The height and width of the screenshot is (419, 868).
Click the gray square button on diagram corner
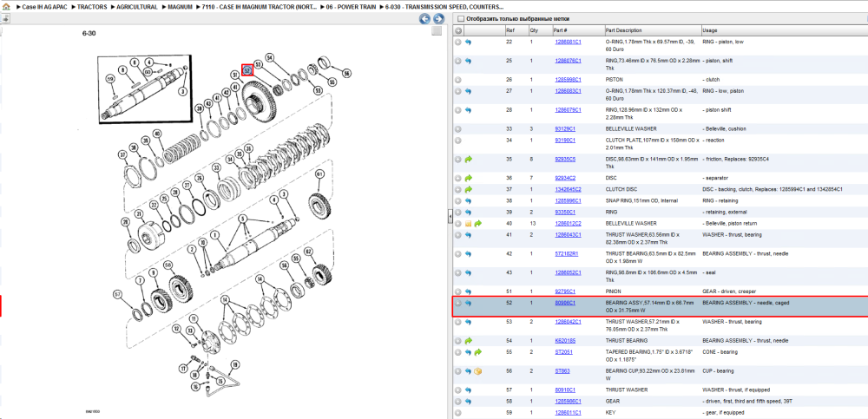pos(437,31)
